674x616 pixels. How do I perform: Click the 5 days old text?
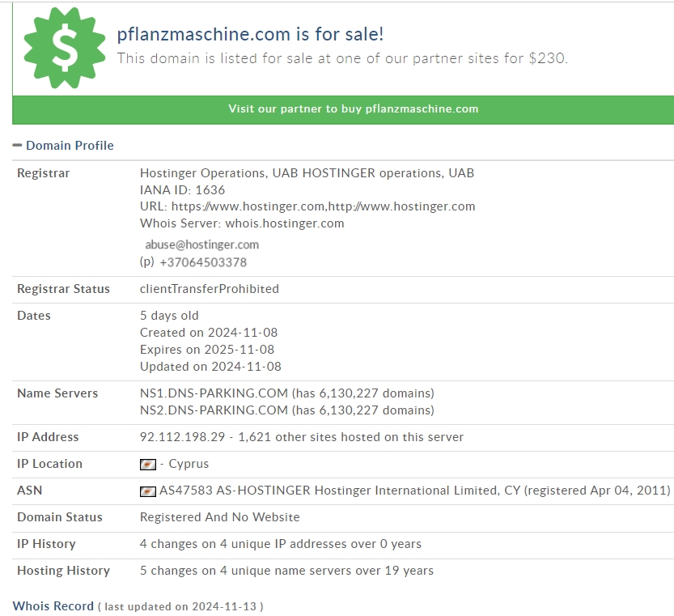tap(169, 316)
